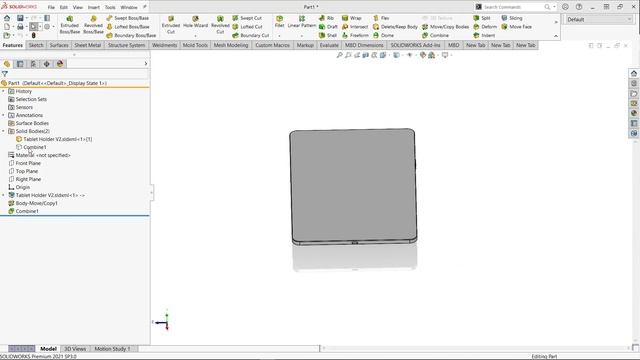
Task: Open the Tools menu
Action: pyautogui.click(x=110, y=7)
